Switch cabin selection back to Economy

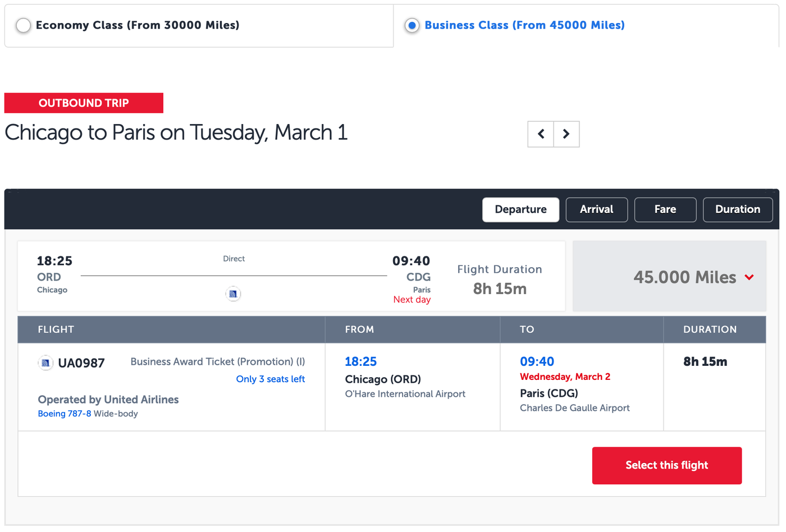(x=23, y=25)
